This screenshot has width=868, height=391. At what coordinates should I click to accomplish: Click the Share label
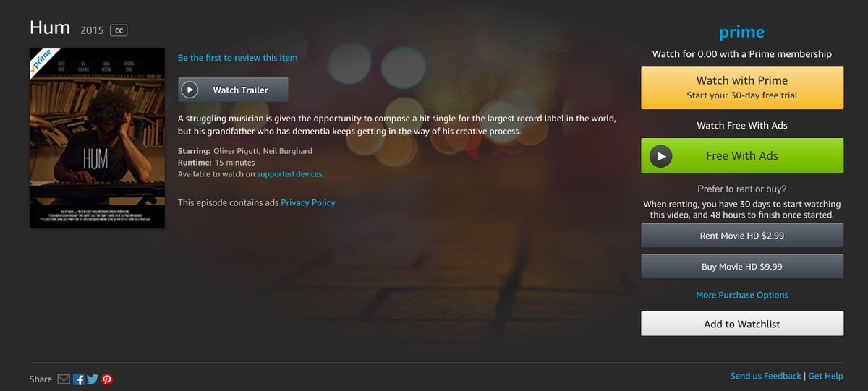(x=41, y=379)
